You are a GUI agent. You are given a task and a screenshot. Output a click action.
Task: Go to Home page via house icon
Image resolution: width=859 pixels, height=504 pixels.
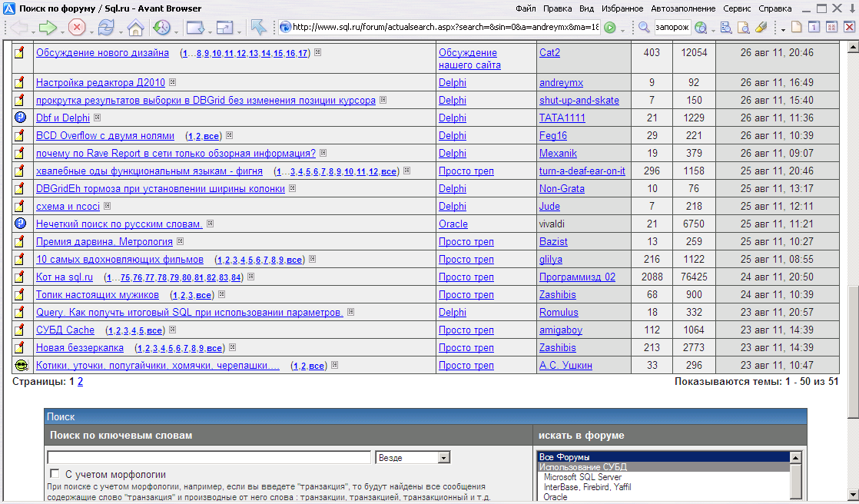coord(135,28)
